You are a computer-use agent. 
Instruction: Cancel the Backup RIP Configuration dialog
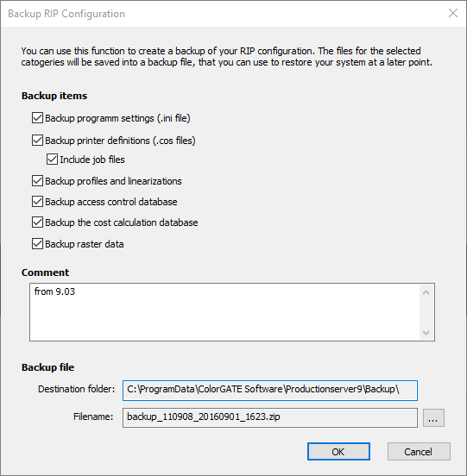click(x=419, y=451)
